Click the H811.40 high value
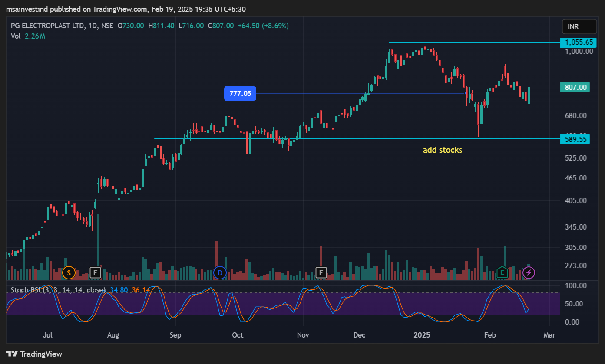The height and width of the screenshot is (364, 605). (161, 26)
